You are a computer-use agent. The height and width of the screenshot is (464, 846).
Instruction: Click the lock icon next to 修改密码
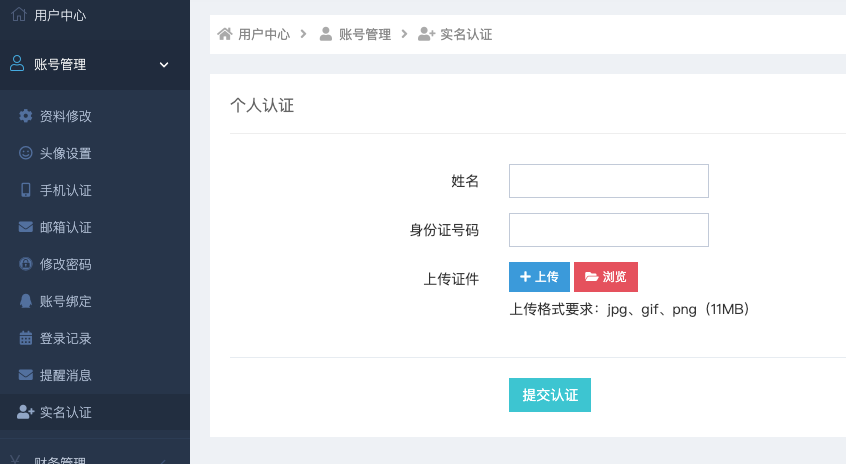(x=25, y=264)
